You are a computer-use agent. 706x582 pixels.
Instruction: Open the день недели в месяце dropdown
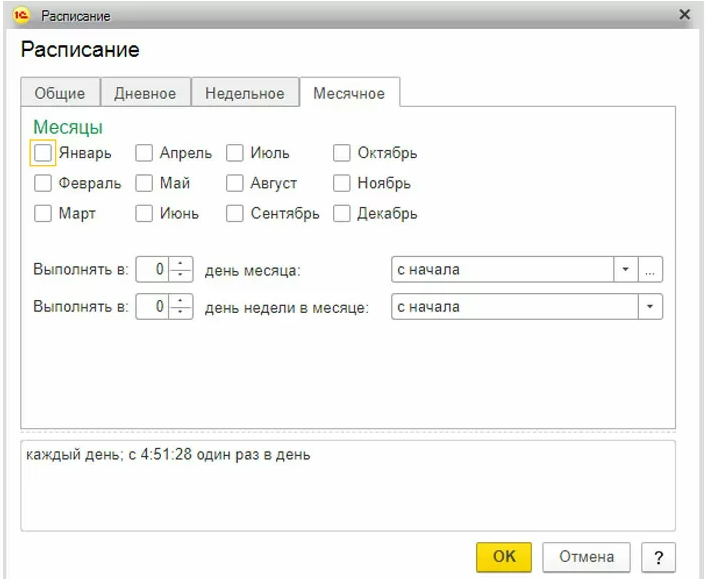point(651,307)
